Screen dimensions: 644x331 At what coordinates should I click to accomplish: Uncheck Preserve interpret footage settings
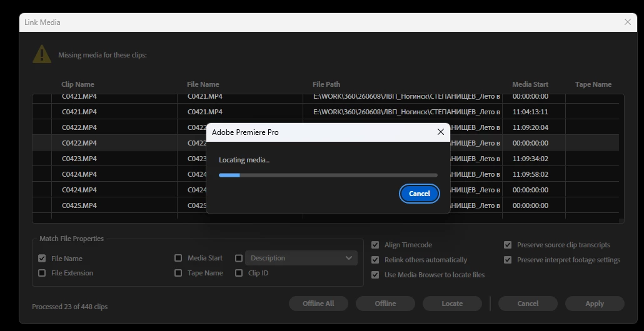point(508,260)
